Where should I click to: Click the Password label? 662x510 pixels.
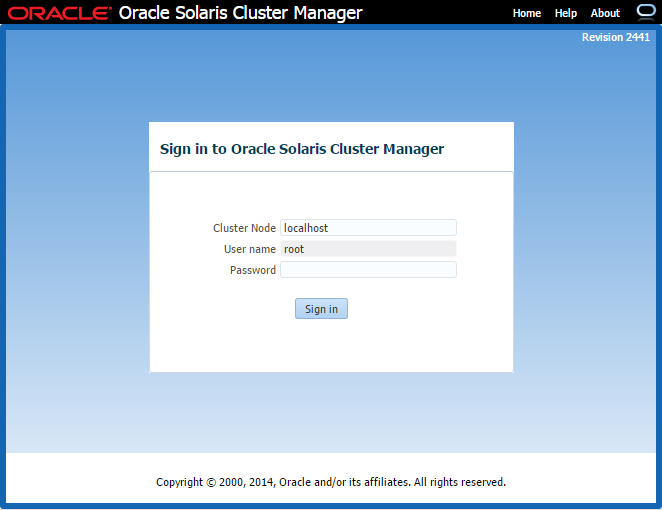point(252,270)
